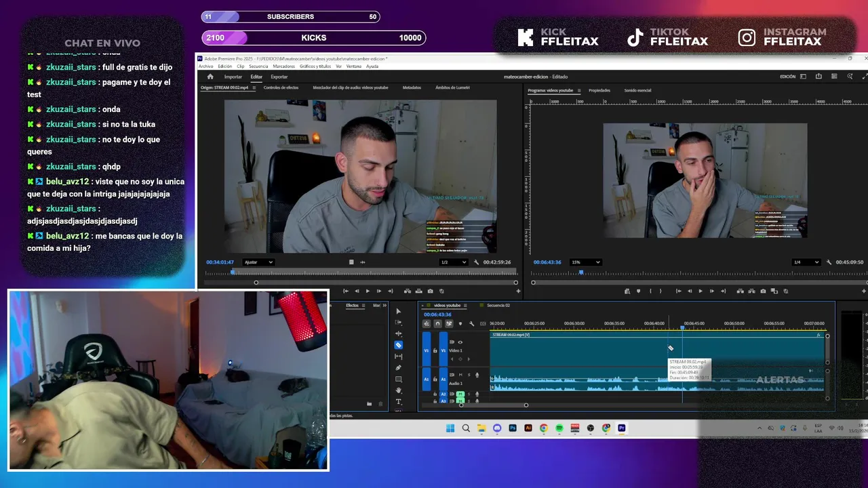868x488 pixels.
Task: Toggle the green mute on track A2
Action: [x=460, y=394]
